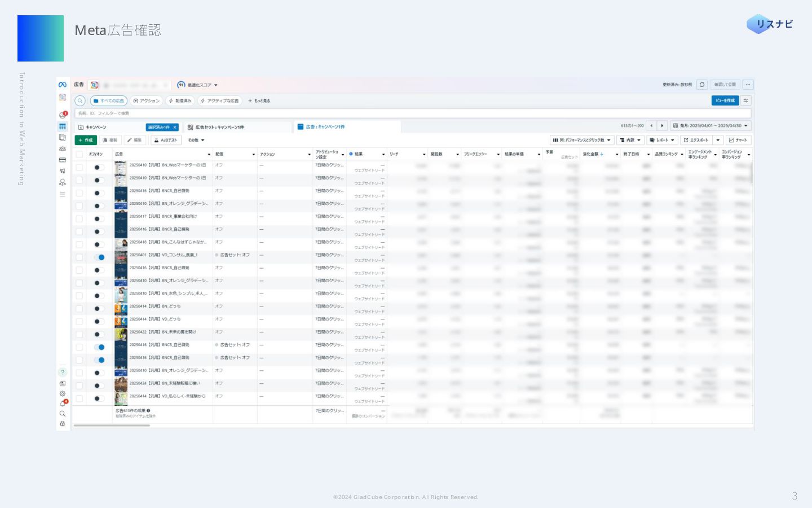Click the view settings sliders icon beside ビューを作成

click(746, 100)
